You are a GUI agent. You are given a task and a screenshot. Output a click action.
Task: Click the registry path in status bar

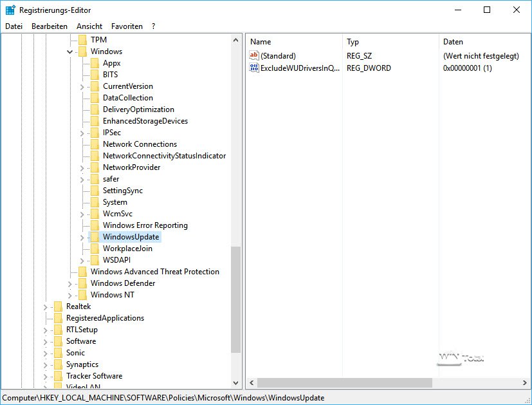(x=163, y=398)
